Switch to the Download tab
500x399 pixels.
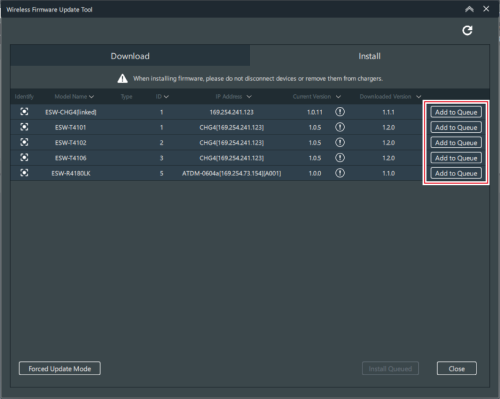(x=130, y=56)
